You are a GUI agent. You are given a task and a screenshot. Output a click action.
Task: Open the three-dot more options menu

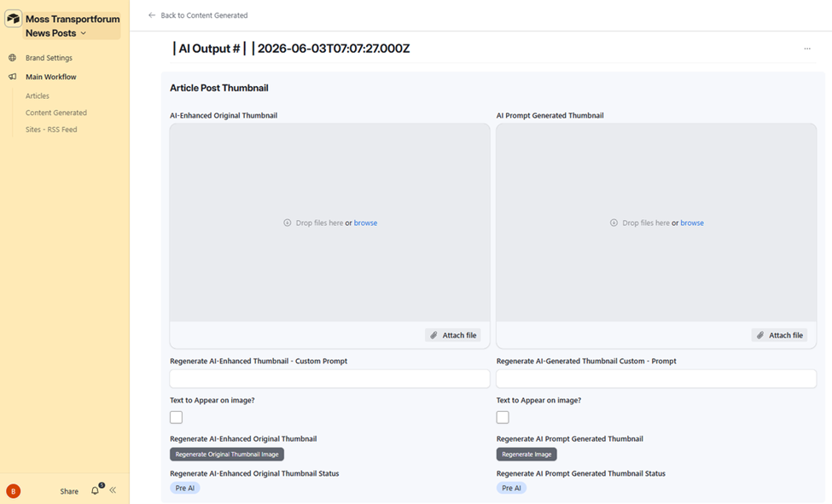tap(807, 49)
